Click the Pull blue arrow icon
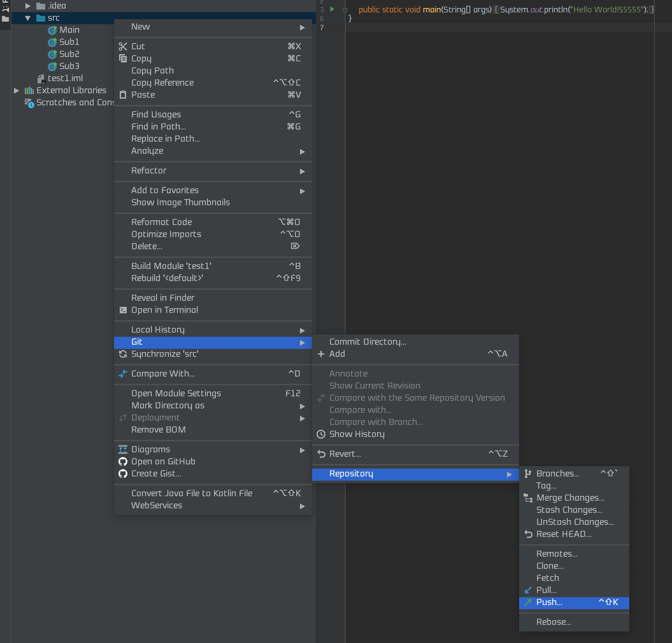 pos(528,590)
